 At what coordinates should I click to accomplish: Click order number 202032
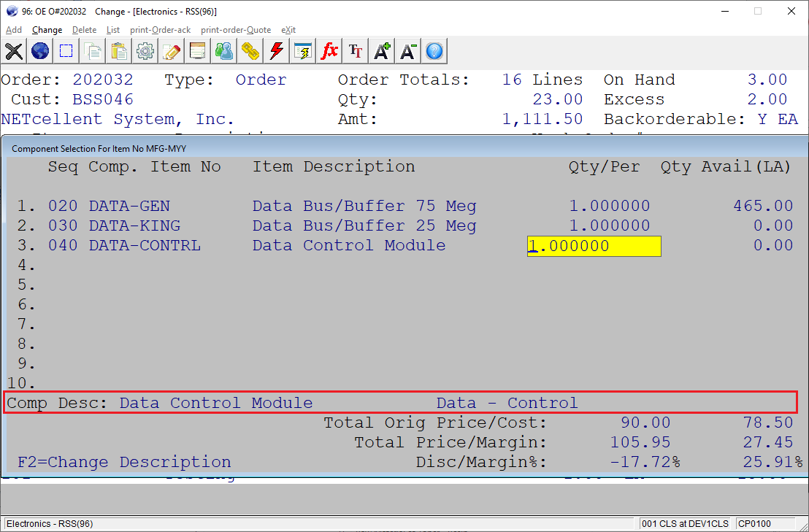[103, 80]
